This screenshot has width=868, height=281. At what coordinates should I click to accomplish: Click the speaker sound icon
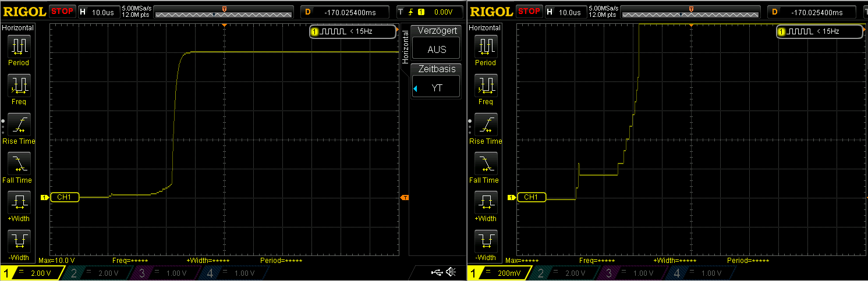(x=450, y=272)
